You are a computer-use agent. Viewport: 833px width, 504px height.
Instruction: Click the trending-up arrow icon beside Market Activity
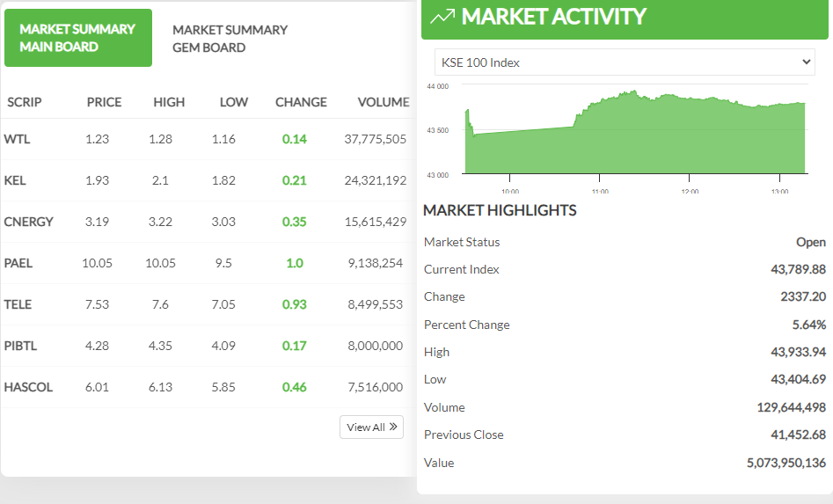pos(442,17)
